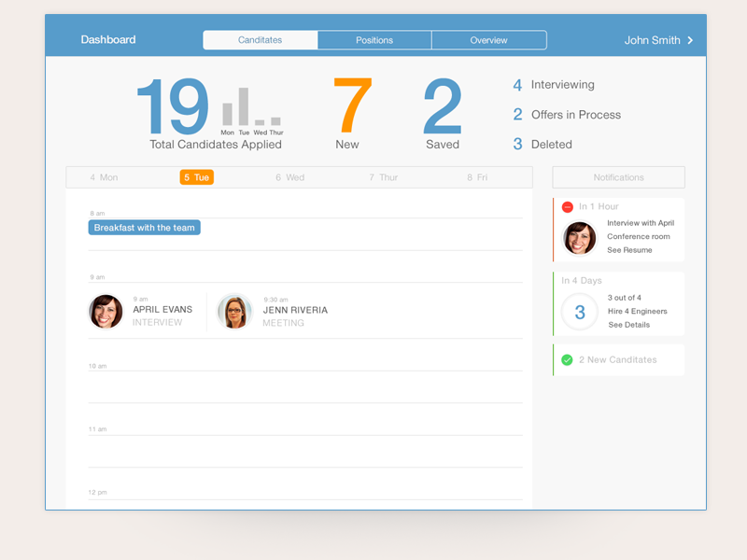Expand the Notifications panel
The width and height of the screenshot is (747, 560).
618,176
